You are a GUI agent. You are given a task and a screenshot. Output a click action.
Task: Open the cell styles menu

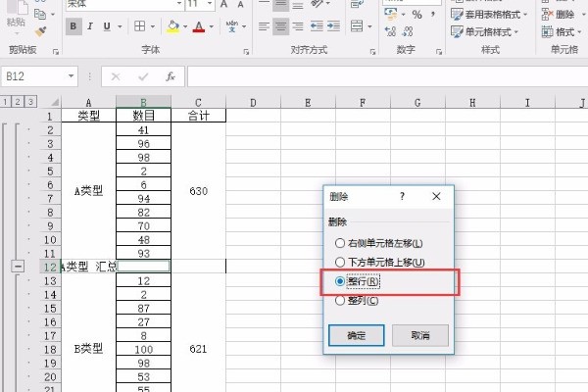tap(492, 31)
